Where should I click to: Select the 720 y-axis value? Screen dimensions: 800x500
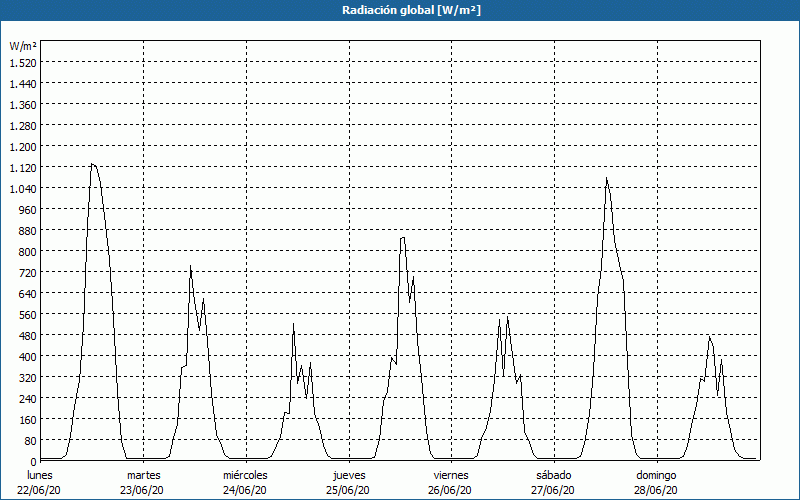tap(28, 273)
